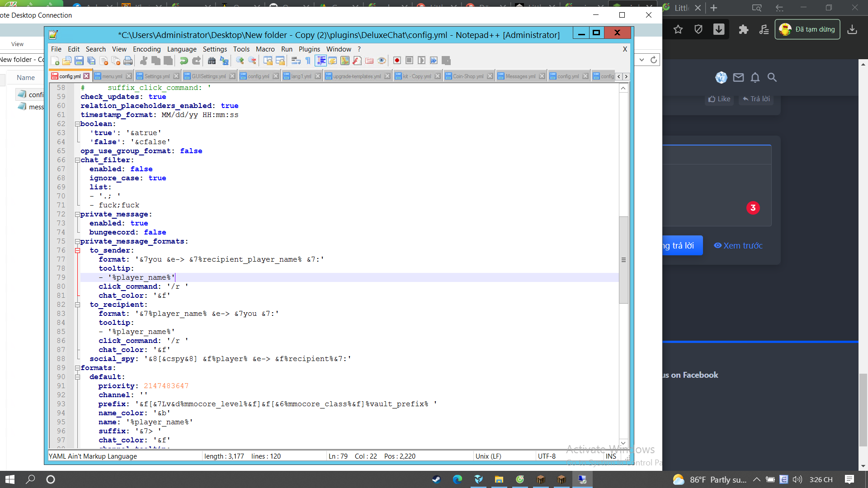
Task: Close the menu.yml tab
Action: pos(129,76)
